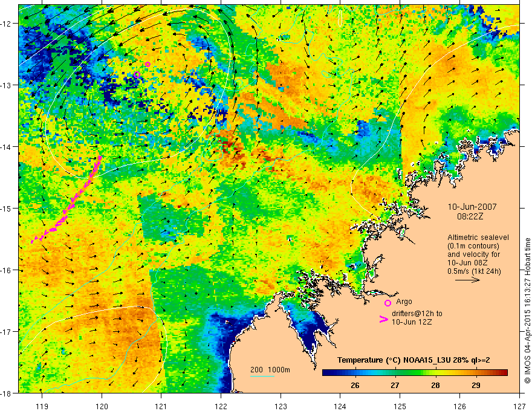Click the '123' longitude axis label
532x411 pixels.
(x=281, y=406)
